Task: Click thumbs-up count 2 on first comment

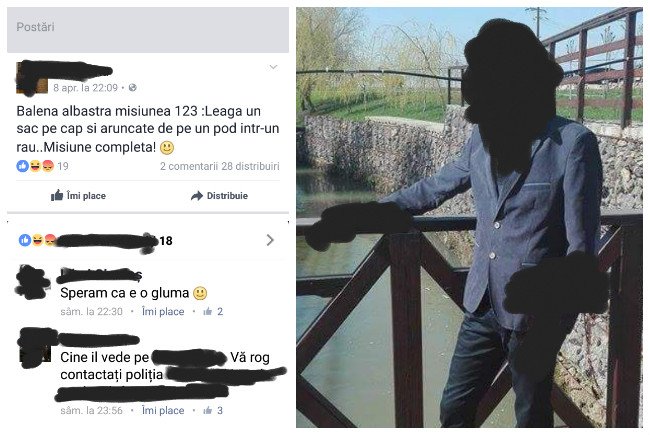Action: (x=213, y=311)
